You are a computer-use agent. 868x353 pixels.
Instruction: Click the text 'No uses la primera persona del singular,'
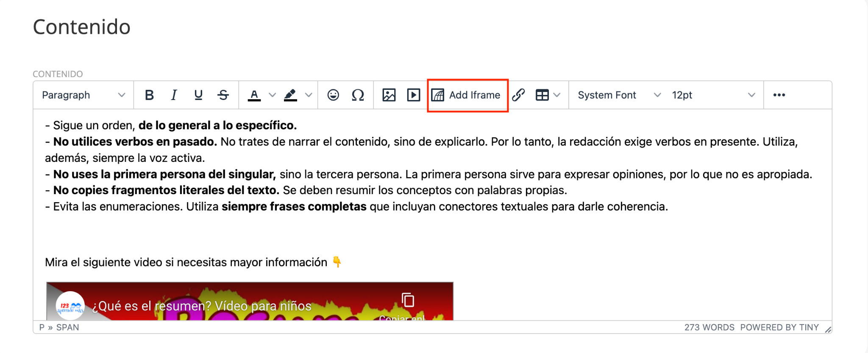[164, 174]
